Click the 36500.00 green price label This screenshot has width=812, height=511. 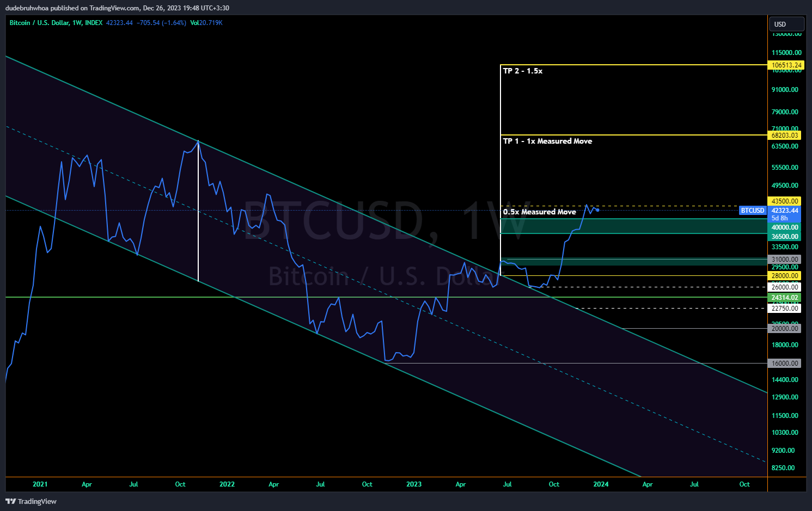pos(785,237)
